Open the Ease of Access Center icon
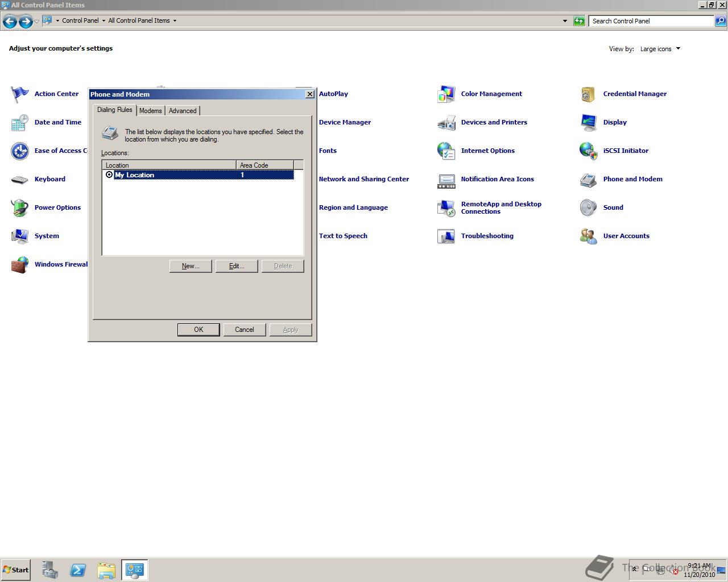 [x=20, y=151]
